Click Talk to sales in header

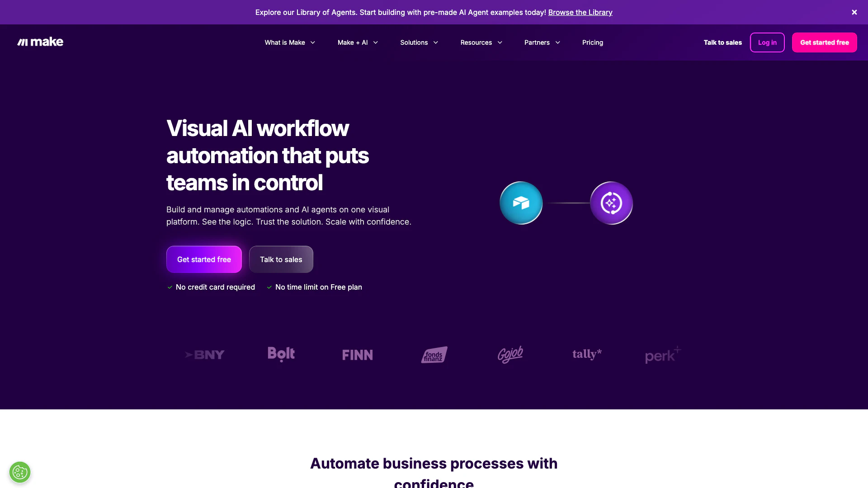(722, 42)
